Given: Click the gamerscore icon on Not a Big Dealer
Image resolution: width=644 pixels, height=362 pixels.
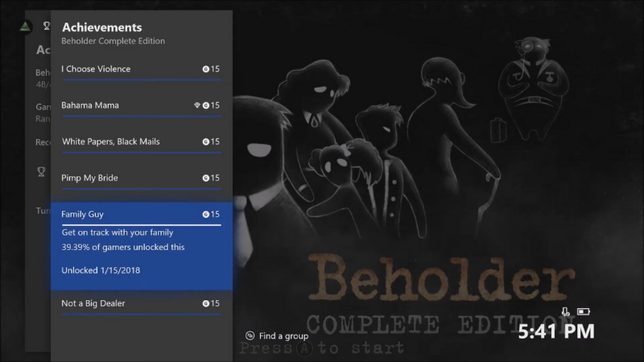Looking at the screenshot, I should point(206,303).
